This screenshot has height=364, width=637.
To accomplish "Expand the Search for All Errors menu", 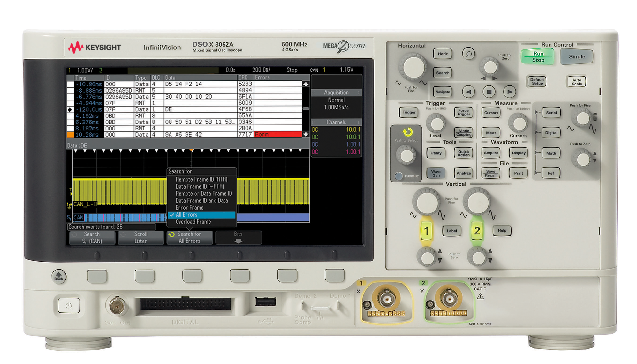I will click(189, 237).
